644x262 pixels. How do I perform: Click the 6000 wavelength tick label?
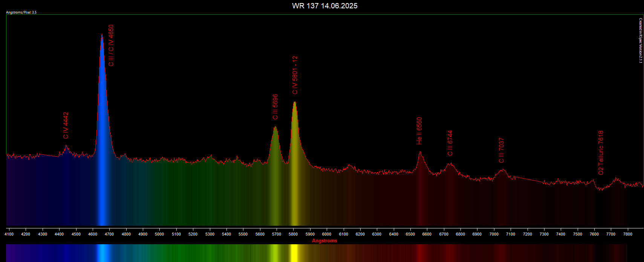[x=327, y=234]
